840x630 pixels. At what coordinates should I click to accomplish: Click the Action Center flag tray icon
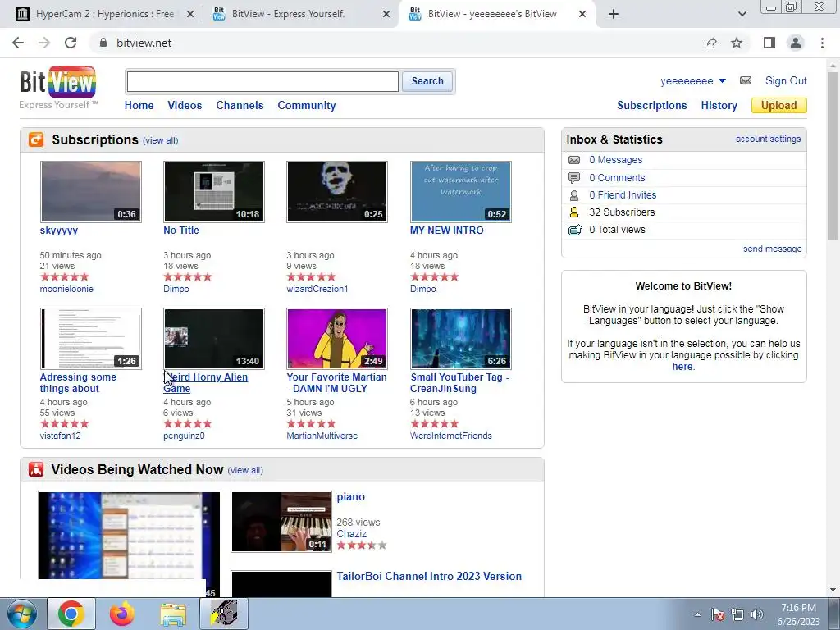(x=718, y=614)
